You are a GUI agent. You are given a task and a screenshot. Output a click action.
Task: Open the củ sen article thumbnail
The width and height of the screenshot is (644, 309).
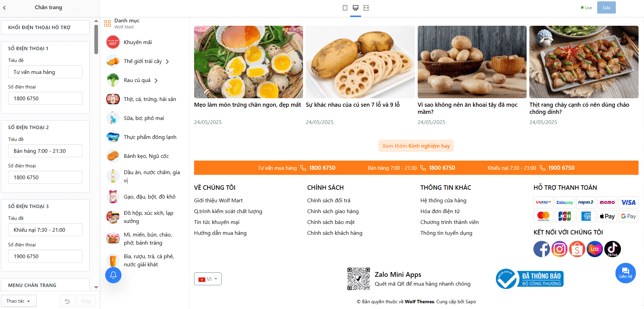point(360,62)
